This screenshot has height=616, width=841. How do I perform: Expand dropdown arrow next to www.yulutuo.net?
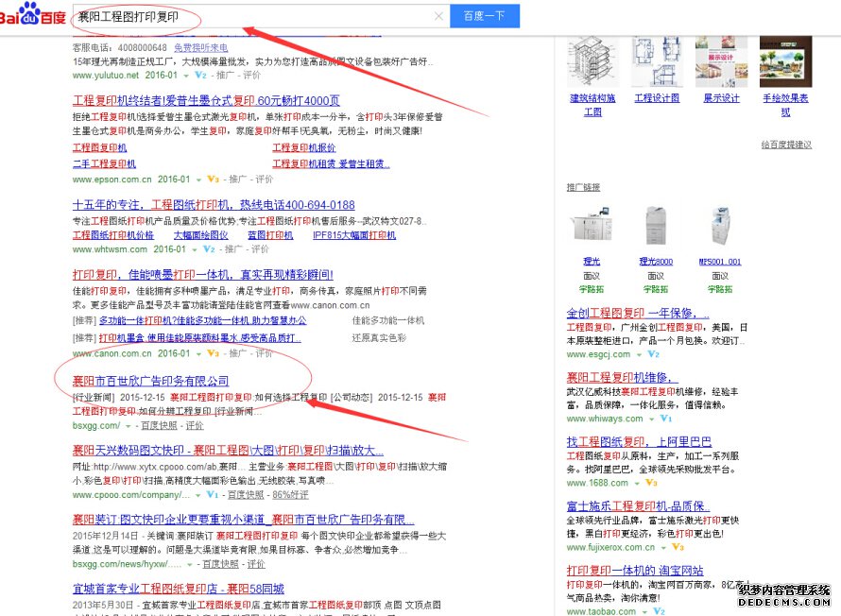point(185,76)
